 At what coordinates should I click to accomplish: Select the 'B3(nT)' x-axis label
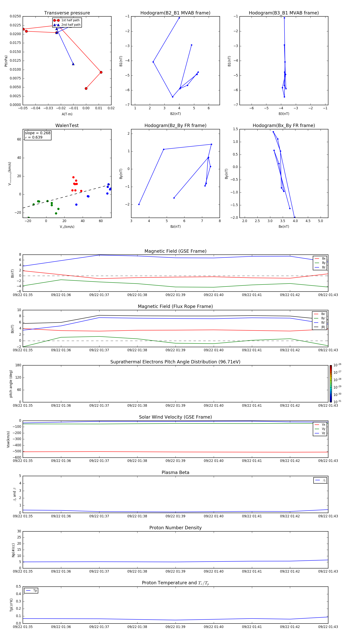point(284,114)
